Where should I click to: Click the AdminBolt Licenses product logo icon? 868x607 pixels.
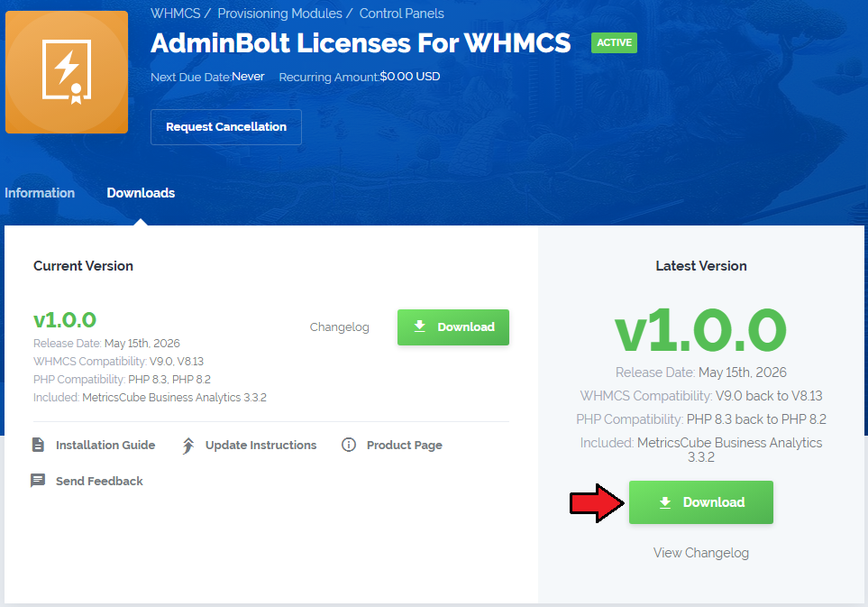[x=67, y=72]
